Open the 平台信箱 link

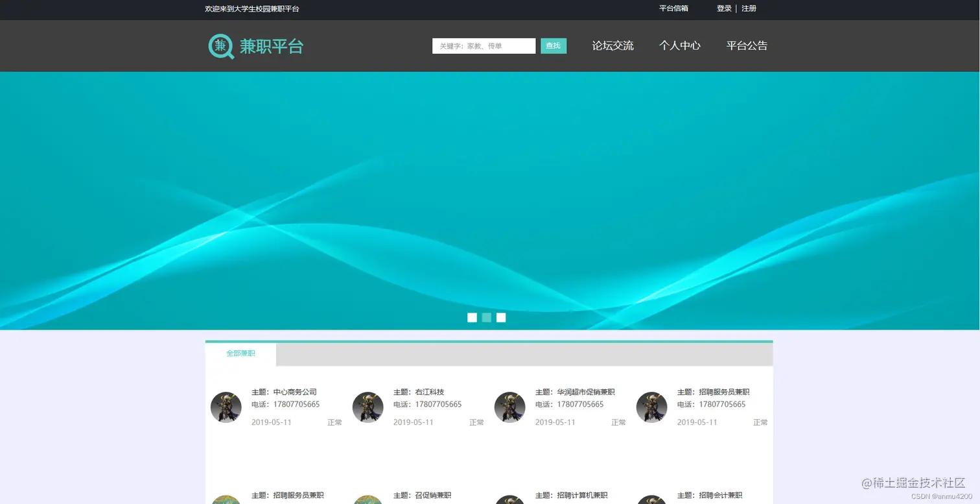point(674,8)
